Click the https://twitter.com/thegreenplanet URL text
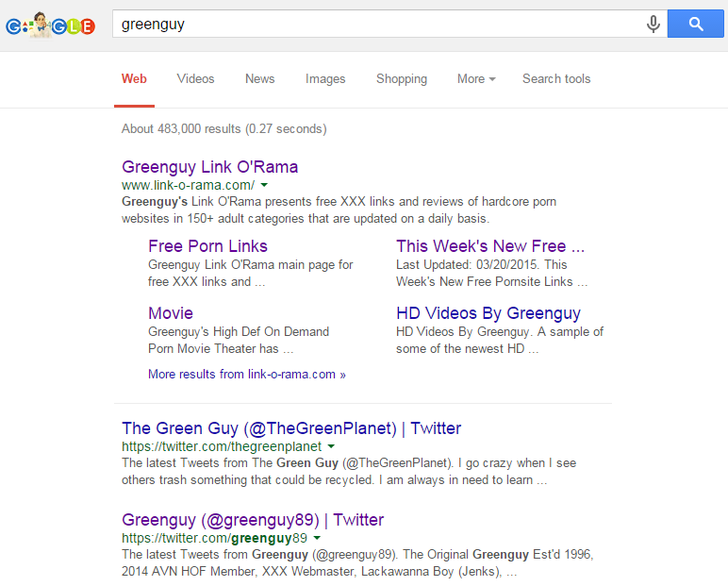The width and height of the screenshot is (728, 586). tap(222, 446)
